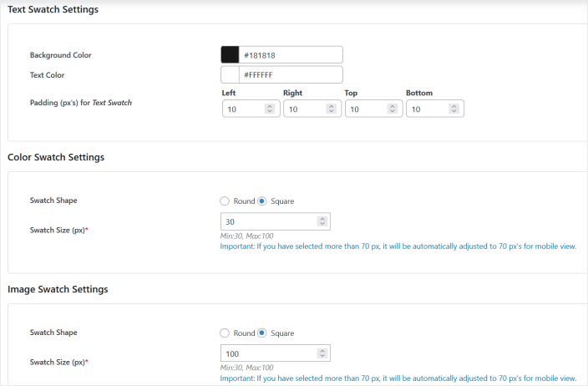Click the Left padding spinner arrows

coord(270,109)
